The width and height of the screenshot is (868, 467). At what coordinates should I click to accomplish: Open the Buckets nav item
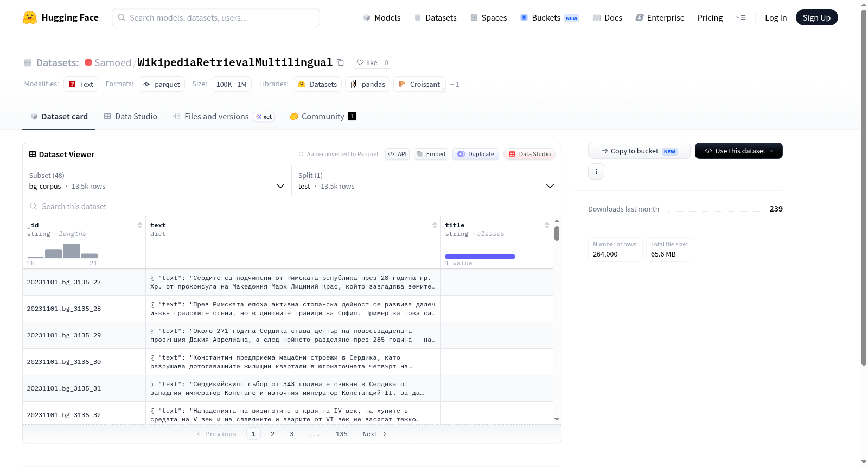coord(550,17)
